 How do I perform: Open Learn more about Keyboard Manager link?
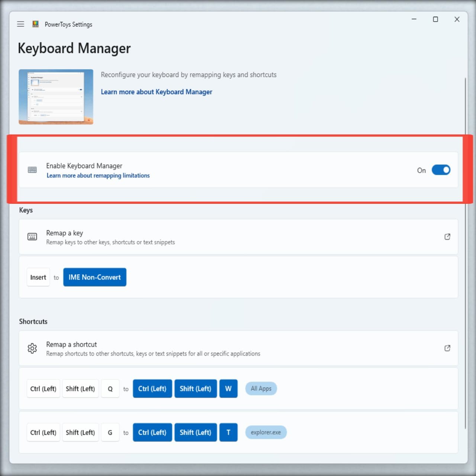(156, 92)
